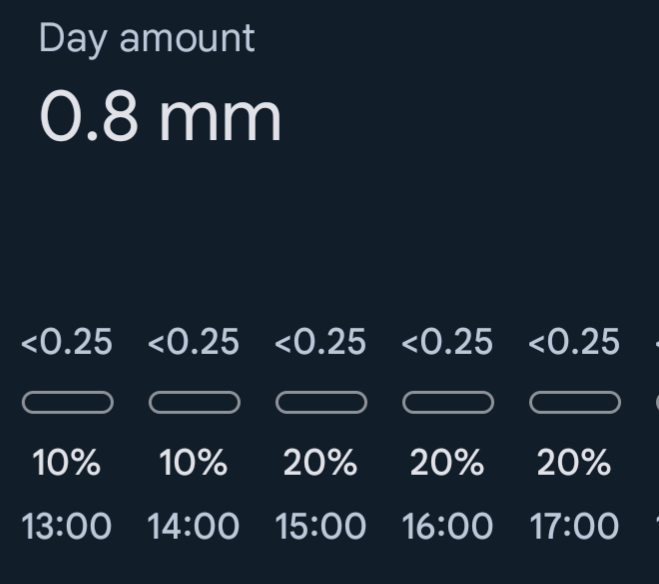Click the 0.8 mm total value

tap(160, 116)
